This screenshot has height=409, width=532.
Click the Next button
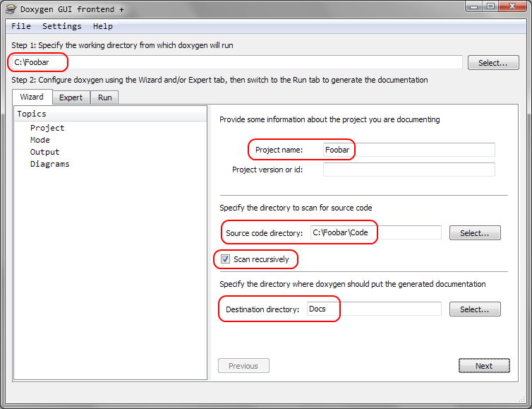coord(484,366)
